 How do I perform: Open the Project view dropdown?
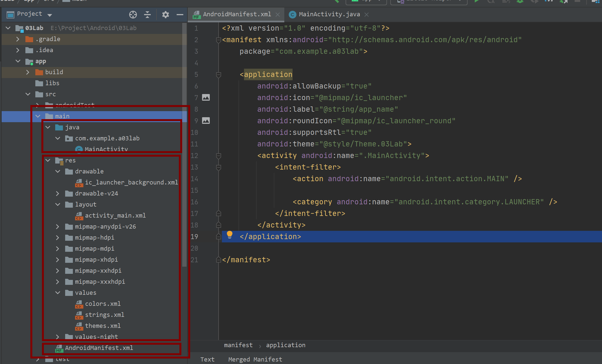click(x=50, y=15)
